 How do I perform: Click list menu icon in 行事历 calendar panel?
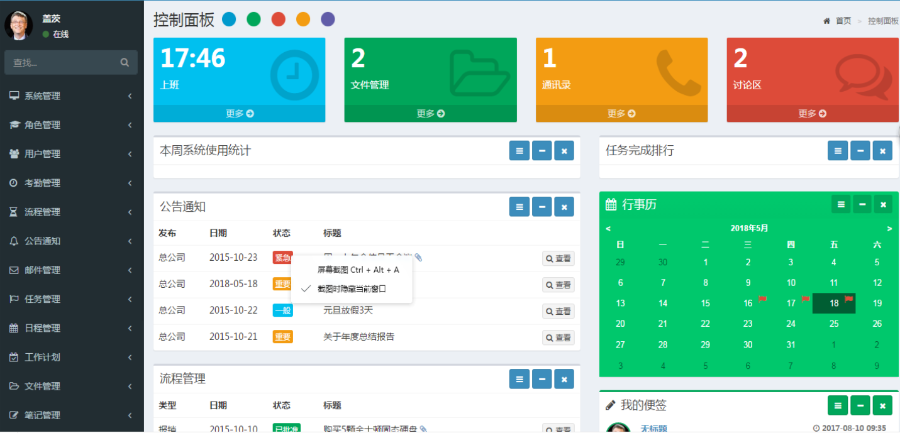click(x=841, y=205)
